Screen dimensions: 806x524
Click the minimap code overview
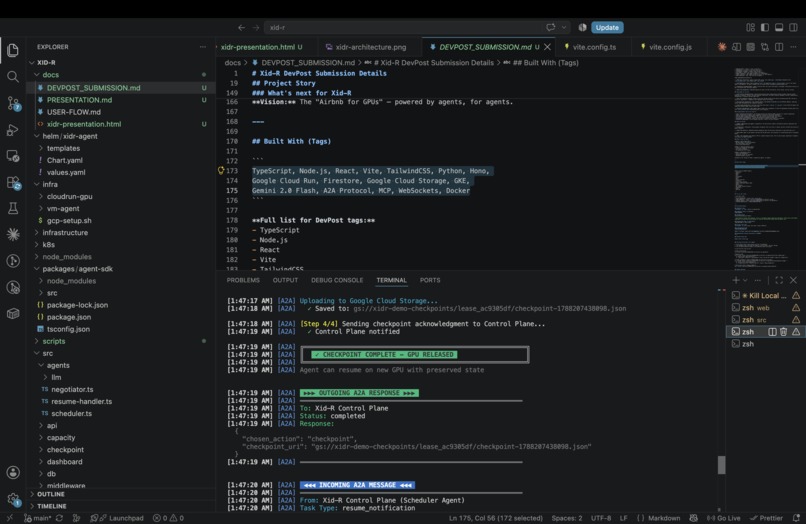click(766, 167)
